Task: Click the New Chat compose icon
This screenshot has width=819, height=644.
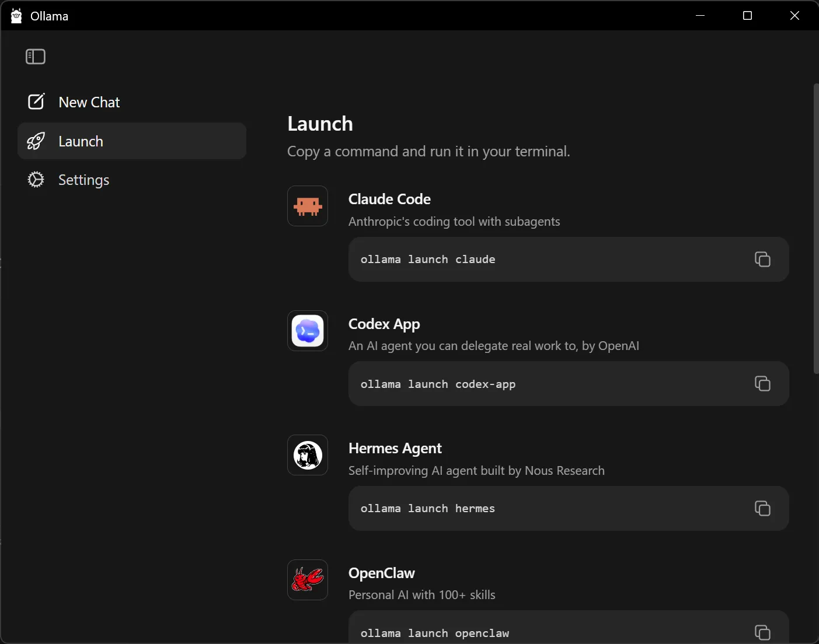Action: pyautogui.click(x=36, y=101)
